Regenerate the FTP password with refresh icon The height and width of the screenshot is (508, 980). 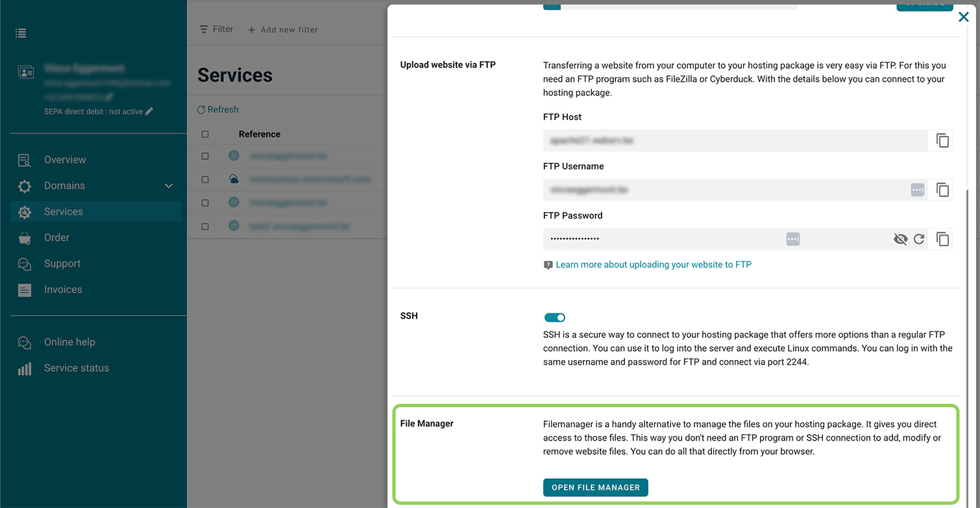click(x=919, y=239)
